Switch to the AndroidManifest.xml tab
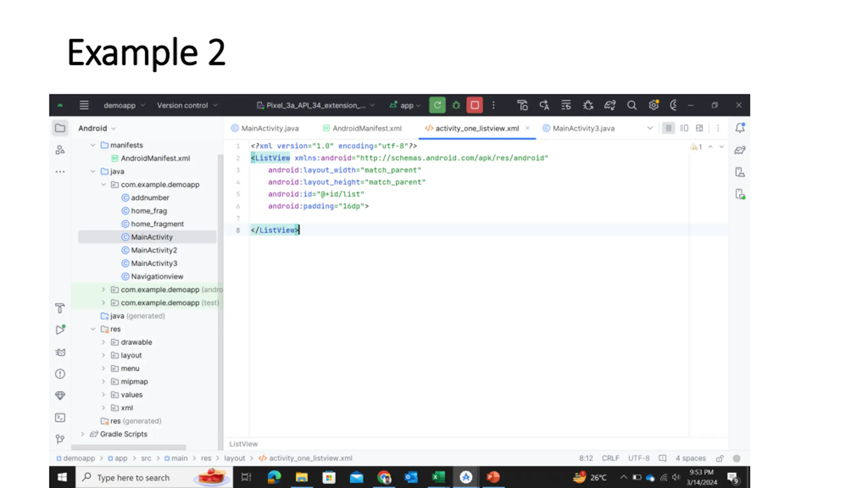 click(362, 128)
